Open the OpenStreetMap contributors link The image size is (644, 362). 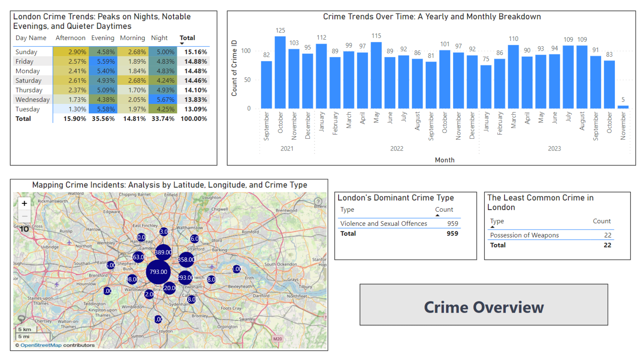click(x=41, y=345)
